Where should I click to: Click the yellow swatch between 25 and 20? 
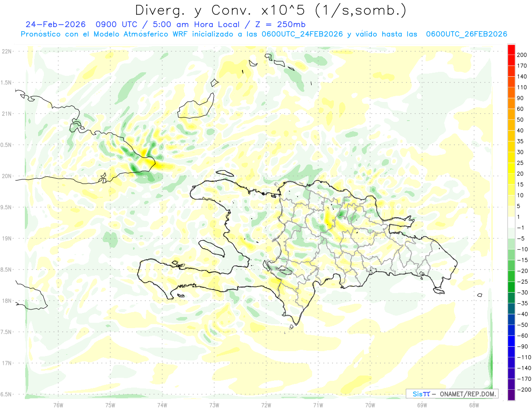coord(511,168)
